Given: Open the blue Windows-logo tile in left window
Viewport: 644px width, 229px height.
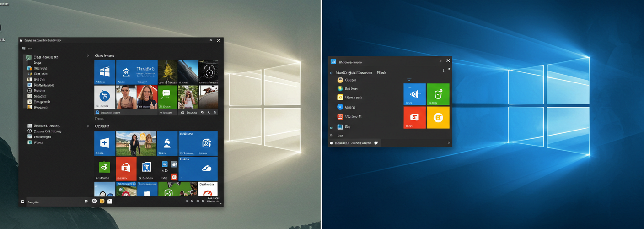Looking at the screenshot, I should tap(104, 72).
